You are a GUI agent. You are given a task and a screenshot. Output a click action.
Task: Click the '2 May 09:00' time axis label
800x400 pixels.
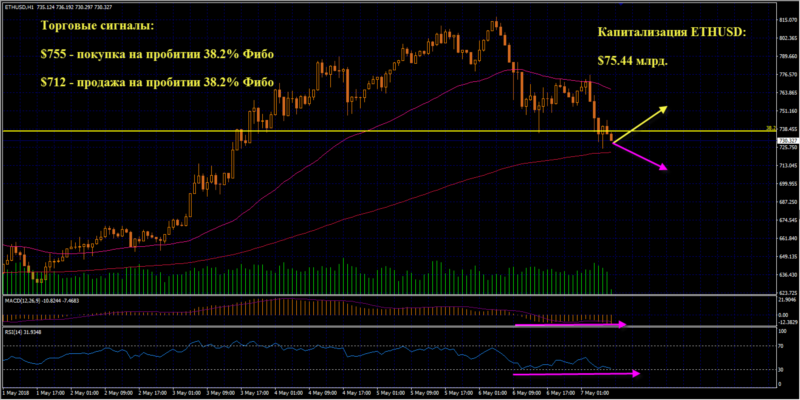click(x=117, y=394)
